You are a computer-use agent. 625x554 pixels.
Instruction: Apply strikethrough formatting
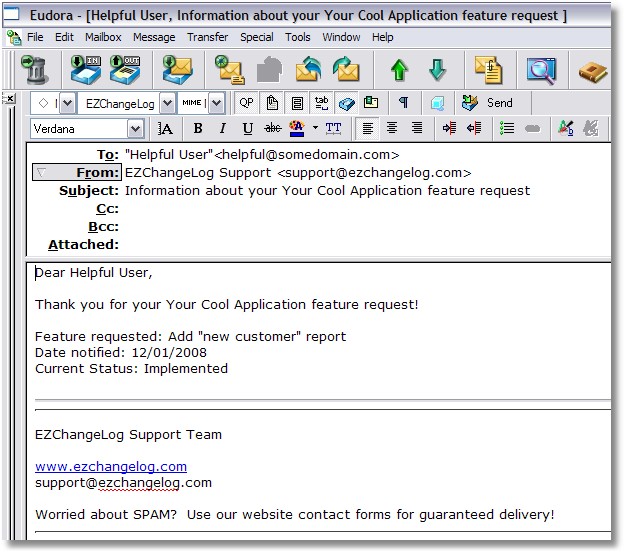point(273,128)
